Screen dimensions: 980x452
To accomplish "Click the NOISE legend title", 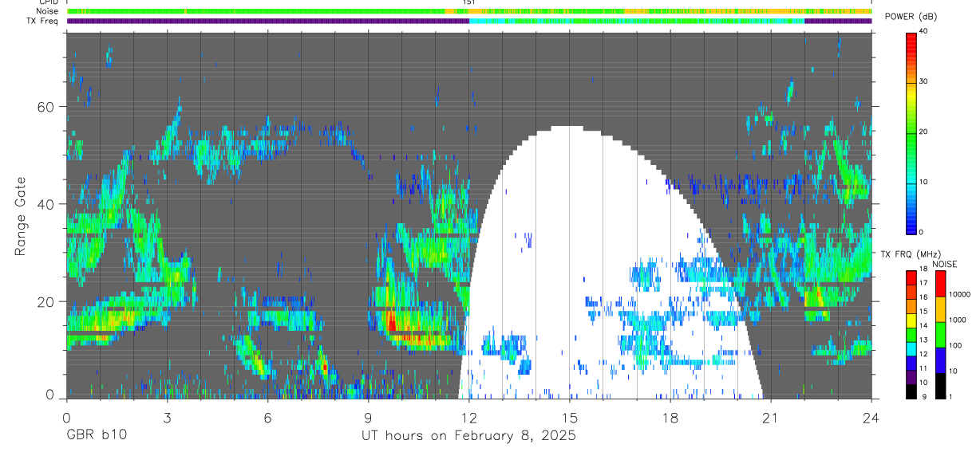I will coord(945,264).
